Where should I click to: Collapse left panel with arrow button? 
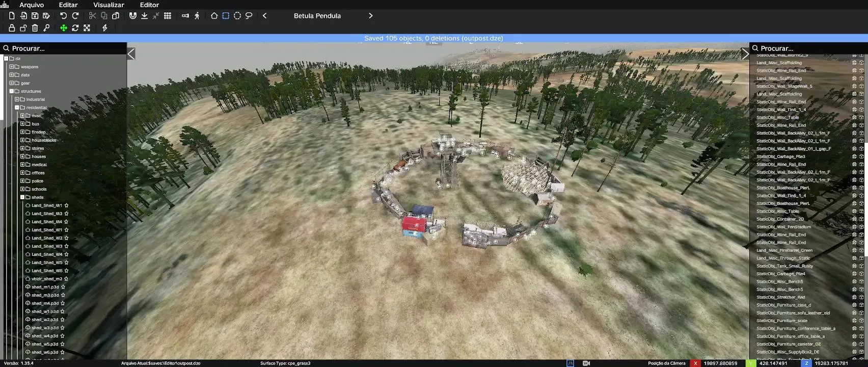pos(131,54)
